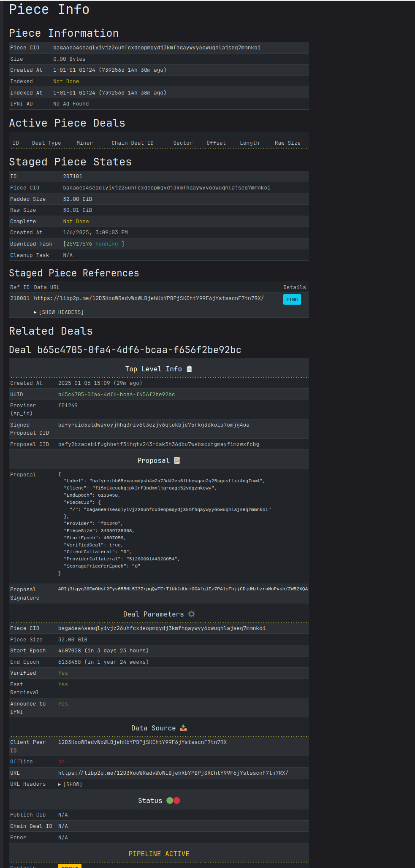415x868 pixels.
Task: Open the green UUID link b65c4705
Action: tap(116, 395)
